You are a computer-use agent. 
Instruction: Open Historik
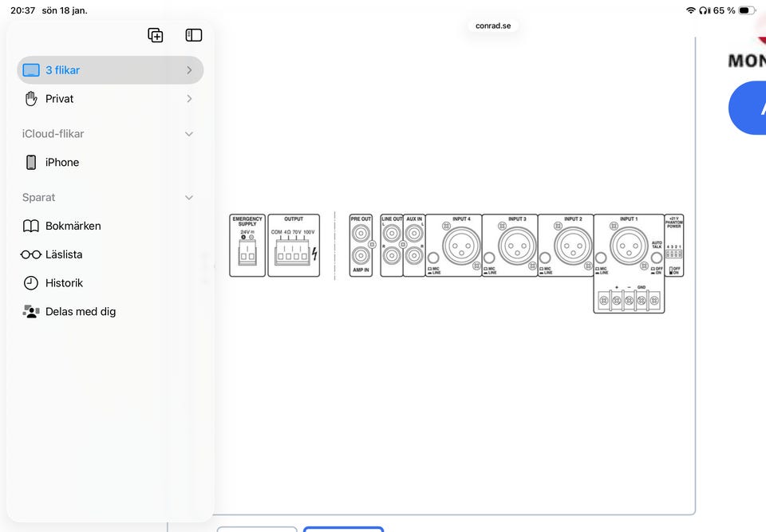point(110,283)
